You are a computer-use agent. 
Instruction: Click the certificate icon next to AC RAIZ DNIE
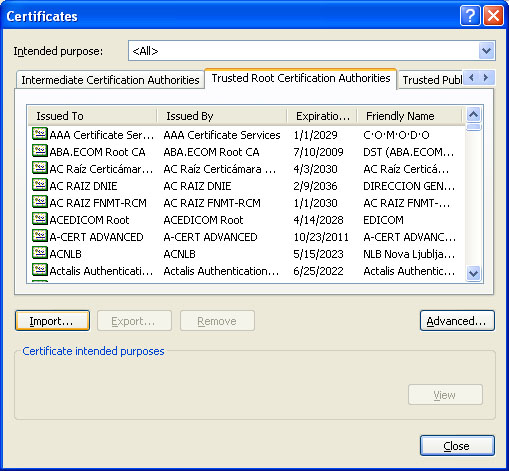click(40, 185)
